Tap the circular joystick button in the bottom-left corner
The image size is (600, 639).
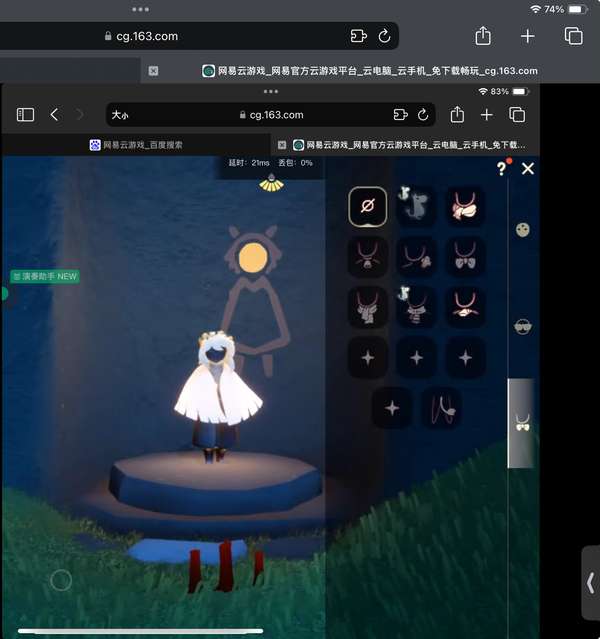[x=61, y=580]
